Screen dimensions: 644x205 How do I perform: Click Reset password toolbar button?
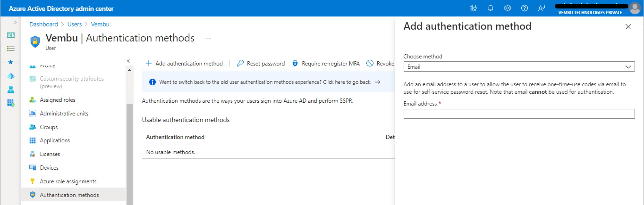261,63
